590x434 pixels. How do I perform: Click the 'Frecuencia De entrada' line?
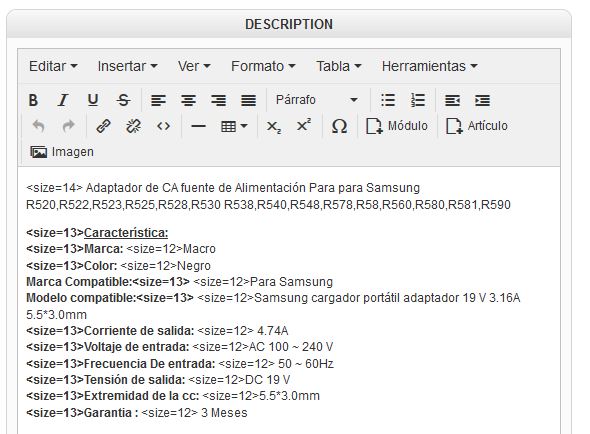pyautogui.click(x=180, y=364)
